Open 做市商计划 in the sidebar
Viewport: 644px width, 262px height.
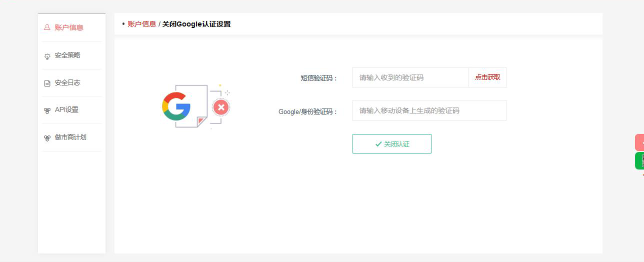70,137
